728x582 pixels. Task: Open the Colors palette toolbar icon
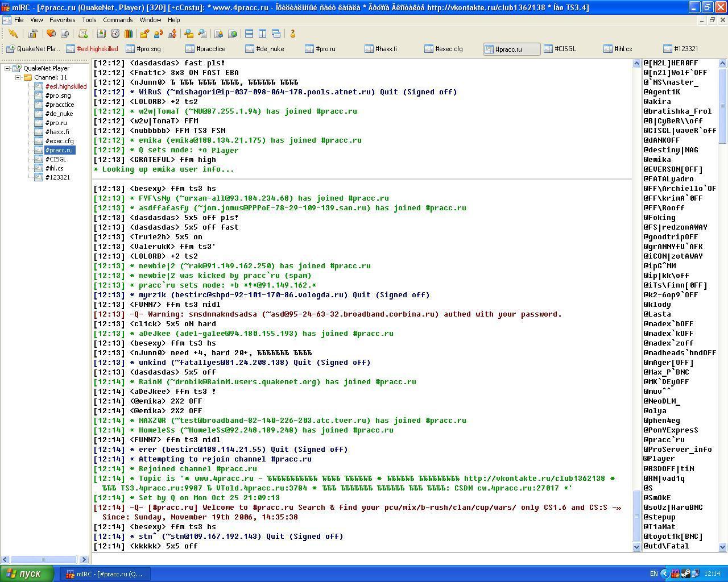click(129, 34)
